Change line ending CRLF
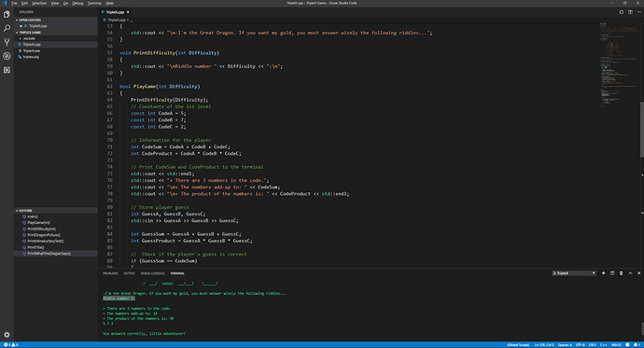This screenshot has width=644, height=348. [593, 344]
